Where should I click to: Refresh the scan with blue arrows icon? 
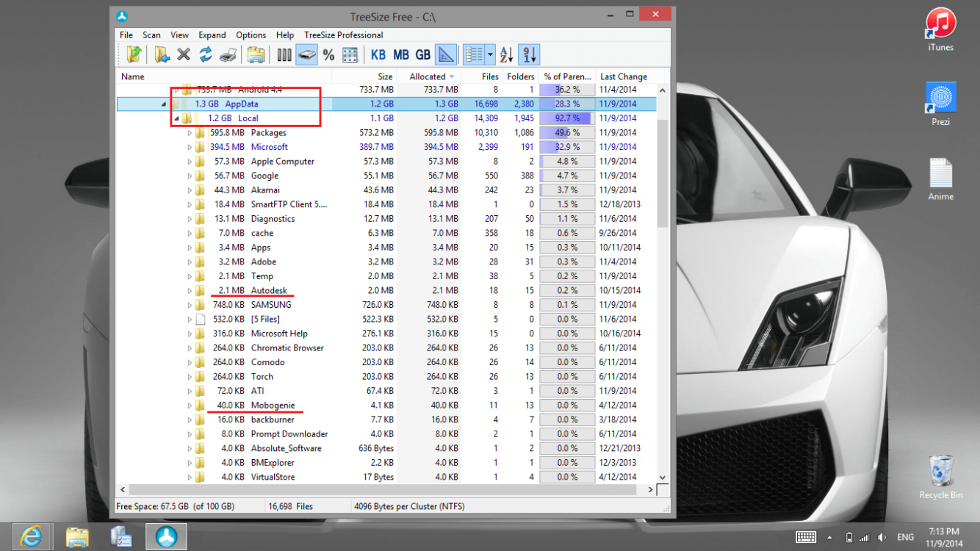tap(206, 54)
